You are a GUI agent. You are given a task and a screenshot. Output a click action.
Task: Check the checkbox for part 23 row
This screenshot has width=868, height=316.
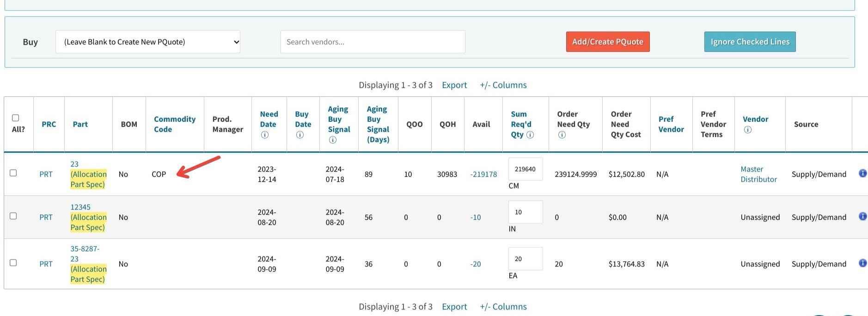[13, 173]
